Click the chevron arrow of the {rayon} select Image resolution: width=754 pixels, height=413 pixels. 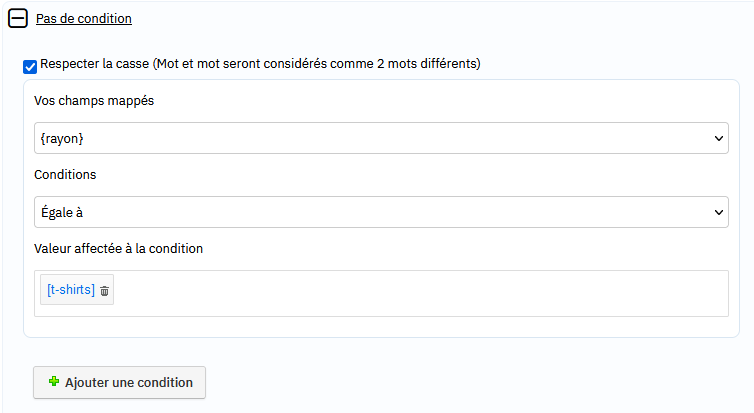coord(718,138)
